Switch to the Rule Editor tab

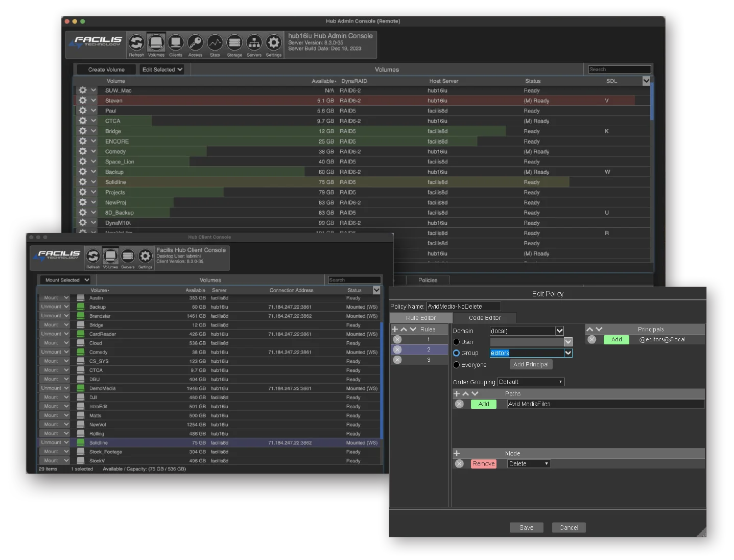421,318
